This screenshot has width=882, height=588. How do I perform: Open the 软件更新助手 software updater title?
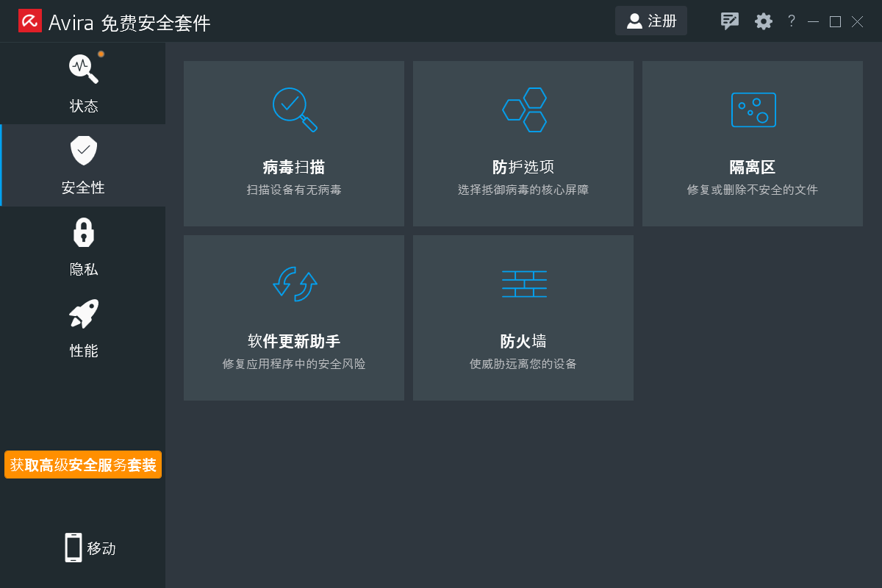pyautogui.click(x=294, y=342)
